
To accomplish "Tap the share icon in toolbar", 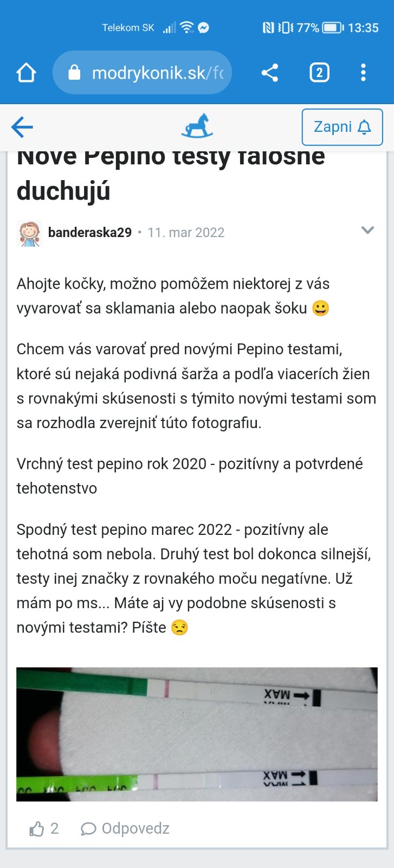I will (269, 73).
